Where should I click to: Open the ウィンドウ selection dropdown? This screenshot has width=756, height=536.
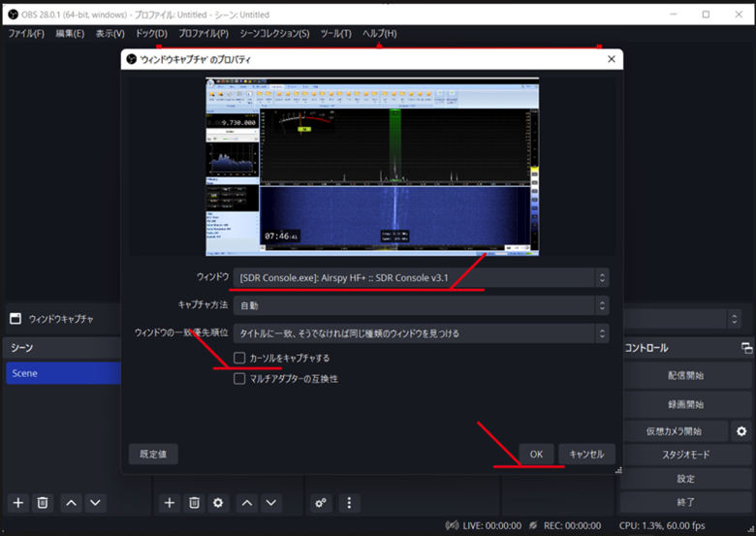point(421,277)
